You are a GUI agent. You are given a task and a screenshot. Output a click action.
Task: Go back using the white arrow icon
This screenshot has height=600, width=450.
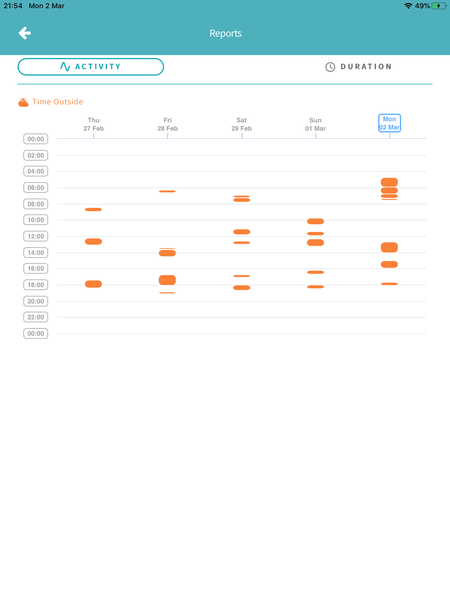click(25, 33)
